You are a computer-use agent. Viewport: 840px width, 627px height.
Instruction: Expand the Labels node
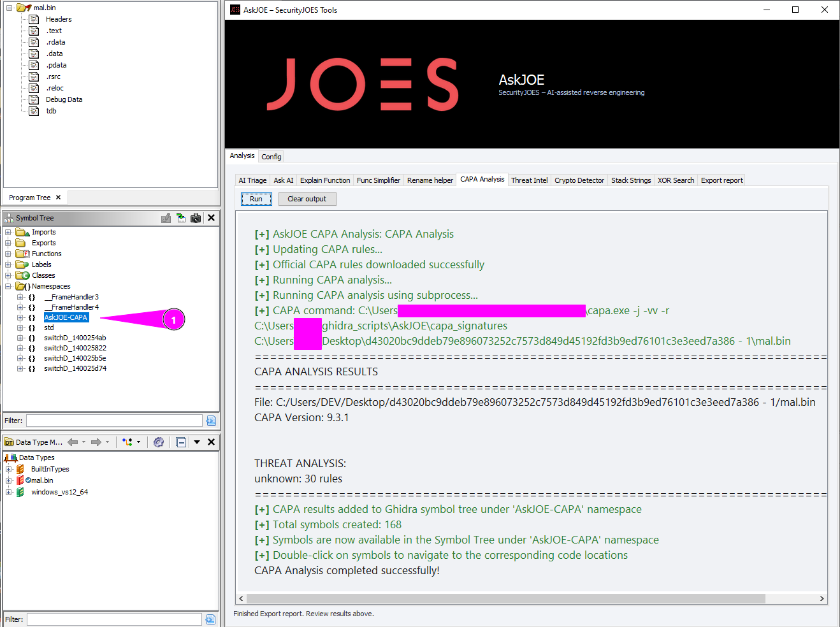pyautogui.click(x=8, y=264)
